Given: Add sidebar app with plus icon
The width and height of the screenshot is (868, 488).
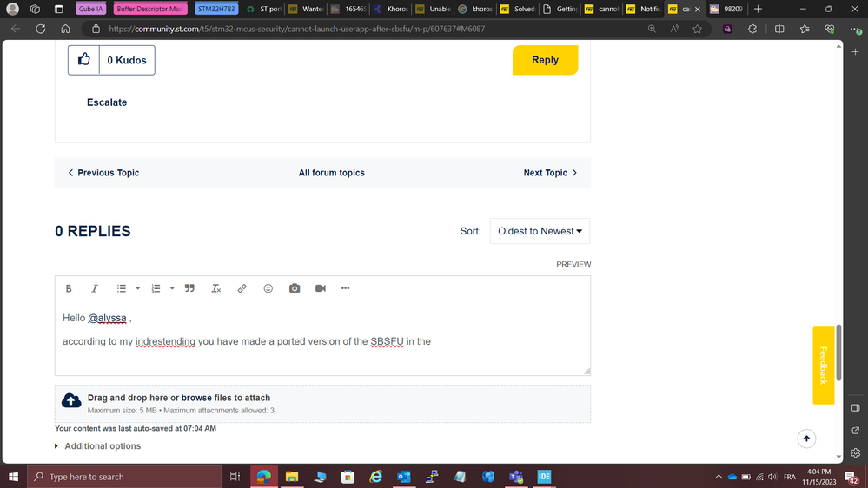Looking at the screenshot, I should pos(855,51).
